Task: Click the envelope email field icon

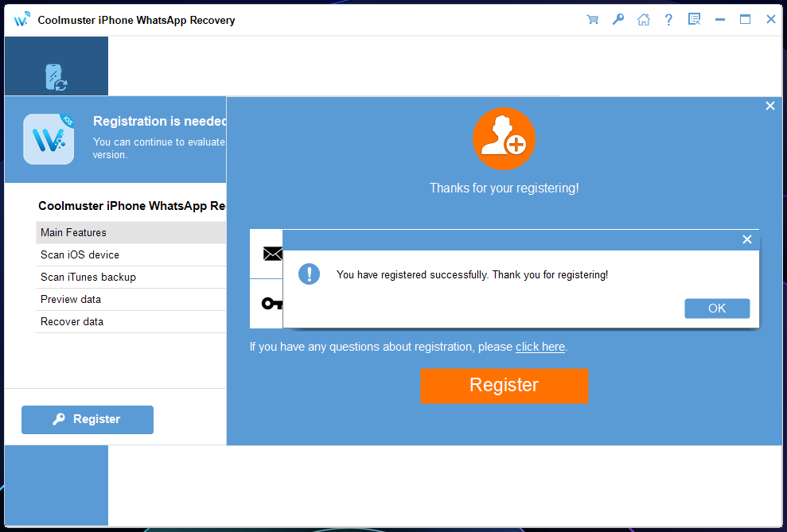Action: [273, 254]
